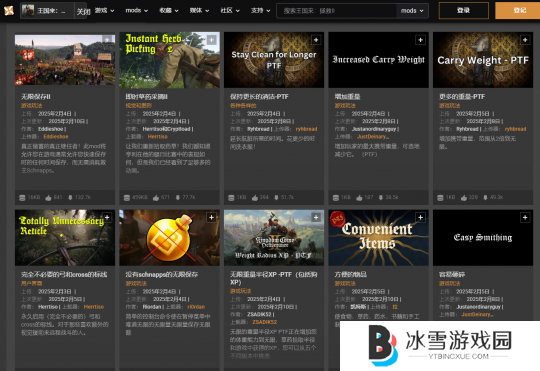Click the plus icon on Instant Herb Picking thumbnail
This screenshot has height=371, width=540.
point(211,40)
